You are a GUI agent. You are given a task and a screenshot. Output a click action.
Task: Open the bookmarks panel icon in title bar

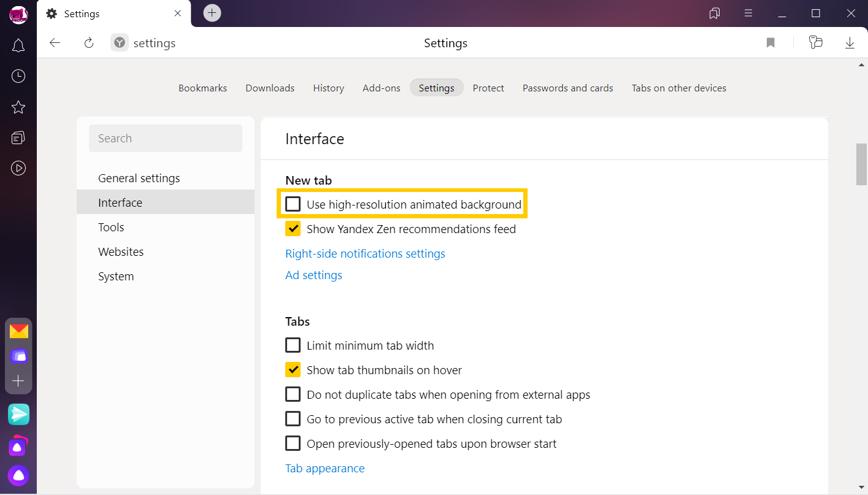[x=715, y=13]
